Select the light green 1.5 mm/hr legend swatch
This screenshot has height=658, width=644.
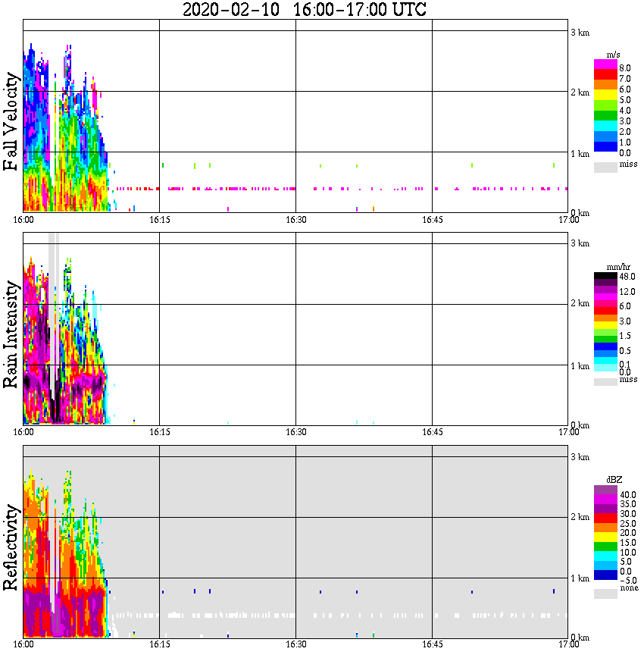(x=605, y=332)
